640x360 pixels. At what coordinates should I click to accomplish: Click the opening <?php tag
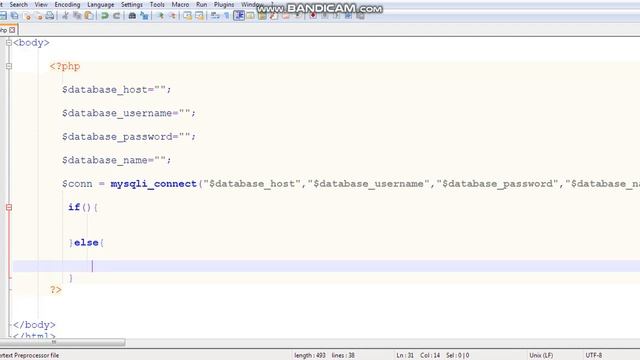65,66
